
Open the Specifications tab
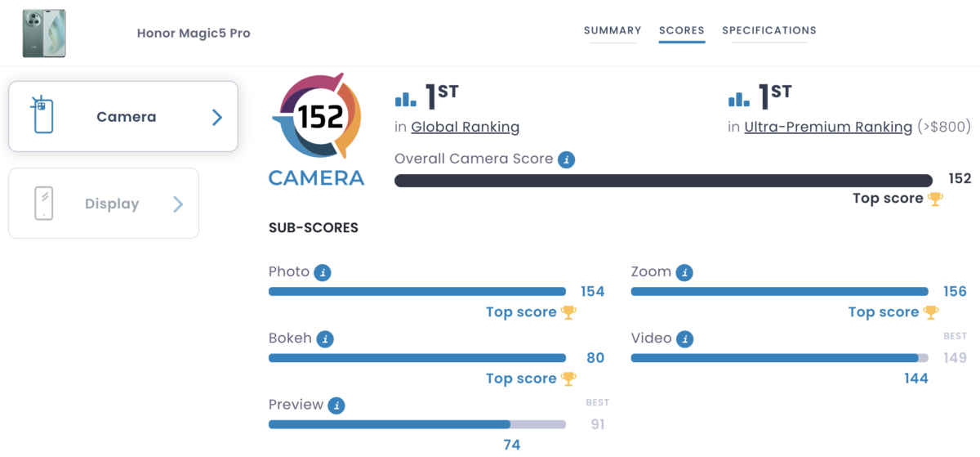[769, 31]
